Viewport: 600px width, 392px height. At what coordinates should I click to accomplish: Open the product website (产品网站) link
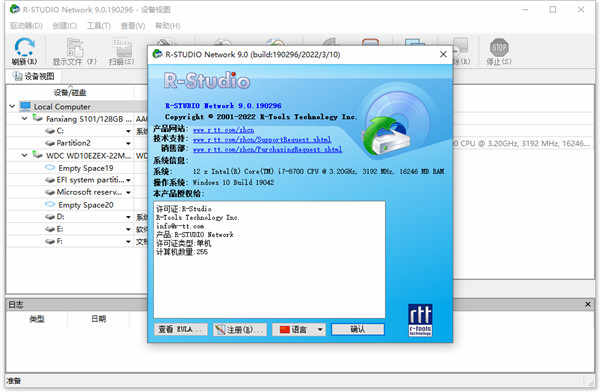tap(223, 130)
